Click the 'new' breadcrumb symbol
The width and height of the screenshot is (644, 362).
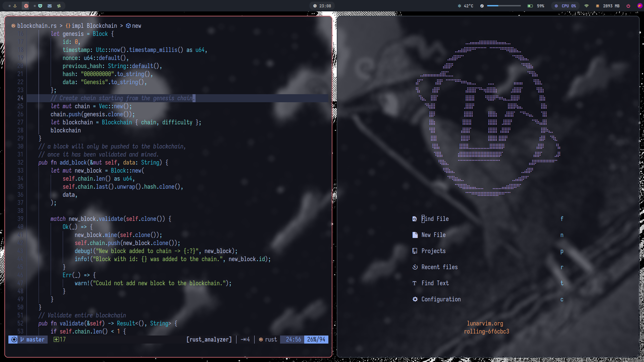coord(137,26)
